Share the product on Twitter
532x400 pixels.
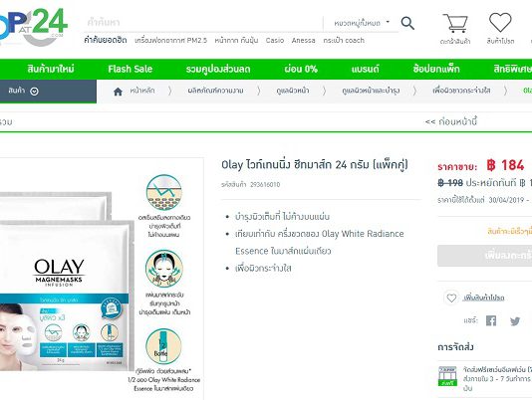pos(515,320)
